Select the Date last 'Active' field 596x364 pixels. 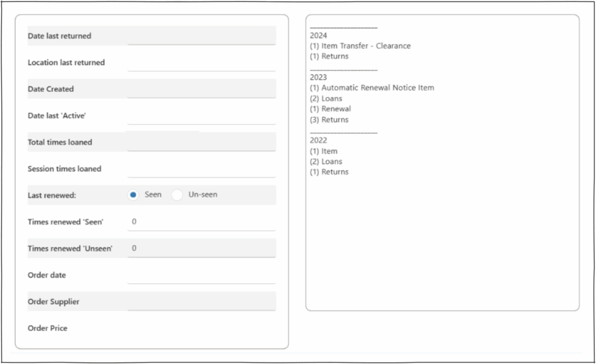(x=201, y=116)
